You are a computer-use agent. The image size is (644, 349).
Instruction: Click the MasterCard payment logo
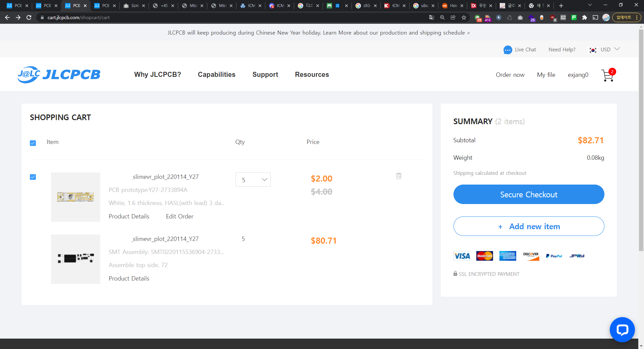click(485, 256)
